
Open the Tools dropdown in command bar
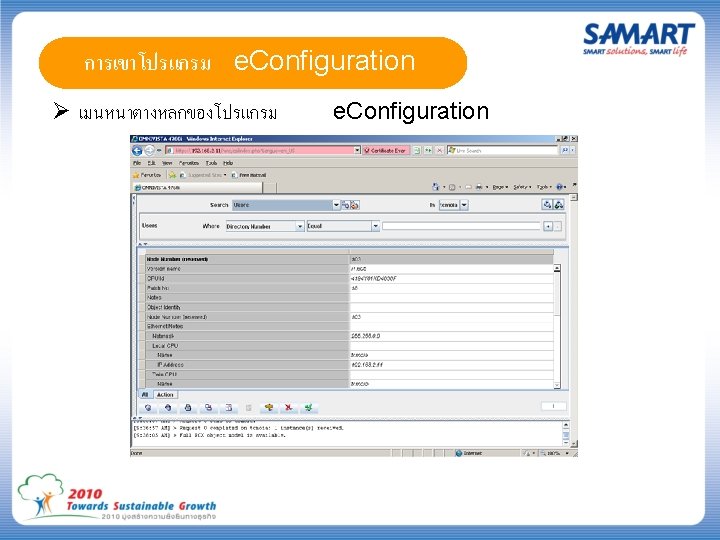pos(544,187)
